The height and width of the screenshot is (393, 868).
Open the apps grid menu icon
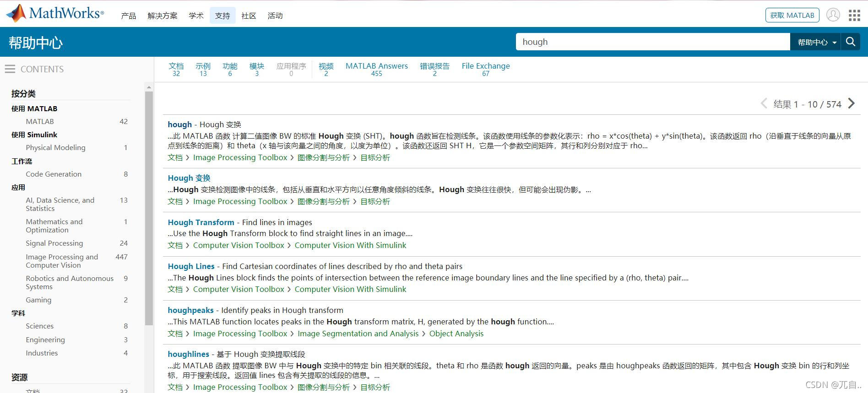point(854,16)
